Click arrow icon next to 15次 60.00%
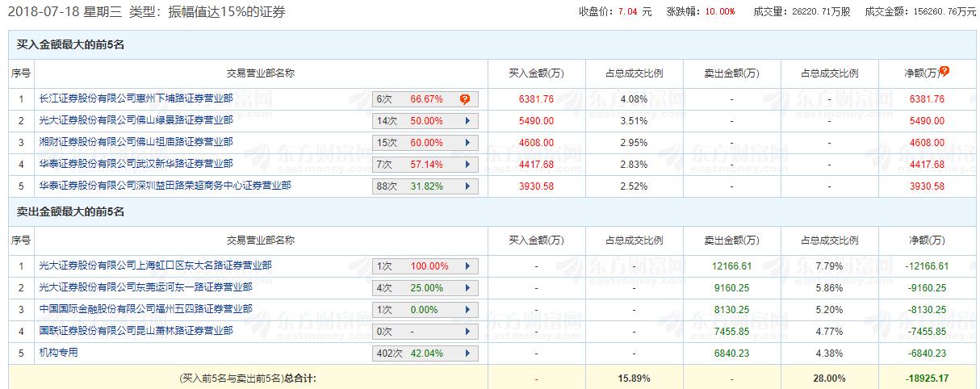The image size is (980, 389). (467, 143)
